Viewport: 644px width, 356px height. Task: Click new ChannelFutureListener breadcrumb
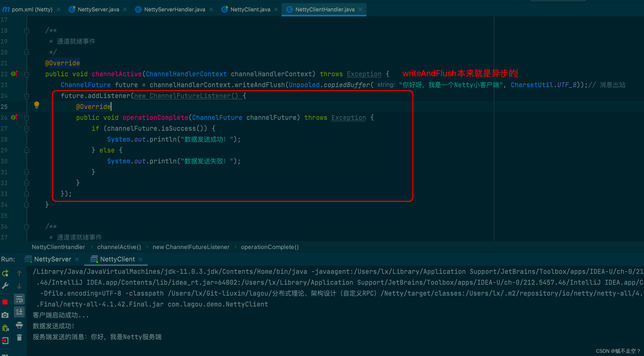tap(191, 247)
